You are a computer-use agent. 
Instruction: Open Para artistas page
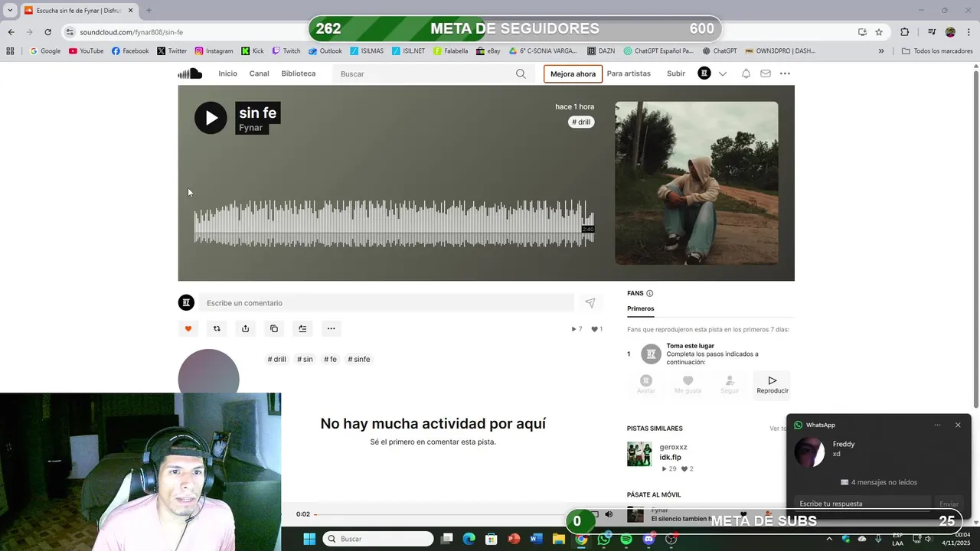click(x=629, y=73)
